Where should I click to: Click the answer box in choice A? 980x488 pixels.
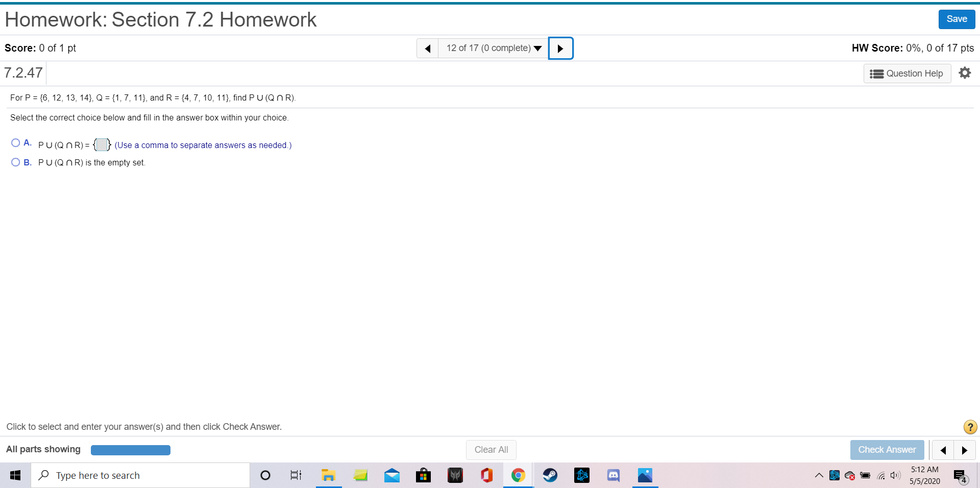102,145
